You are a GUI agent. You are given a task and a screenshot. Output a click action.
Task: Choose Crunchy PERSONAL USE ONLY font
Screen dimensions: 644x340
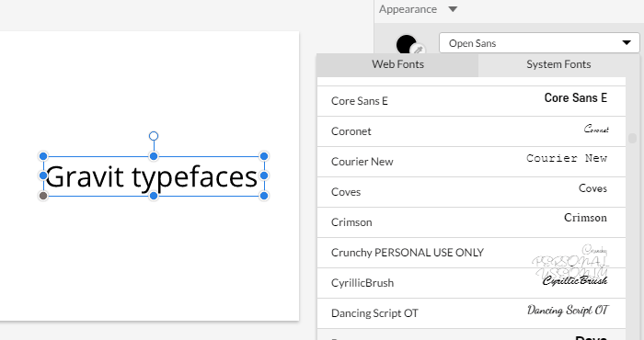click(471, 253)
